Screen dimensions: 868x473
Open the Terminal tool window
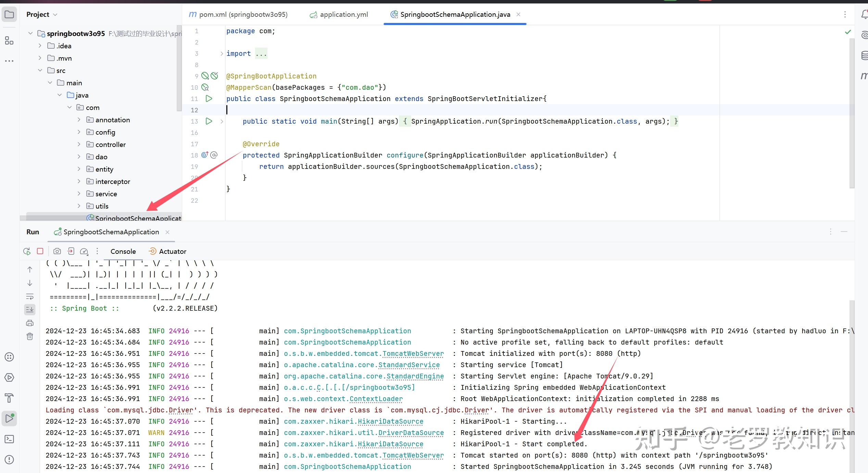9,439
